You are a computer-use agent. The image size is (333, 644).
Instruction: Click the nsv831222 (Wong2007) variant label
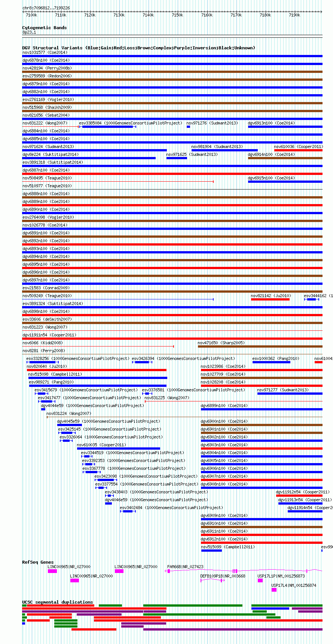tap(45, 123)
